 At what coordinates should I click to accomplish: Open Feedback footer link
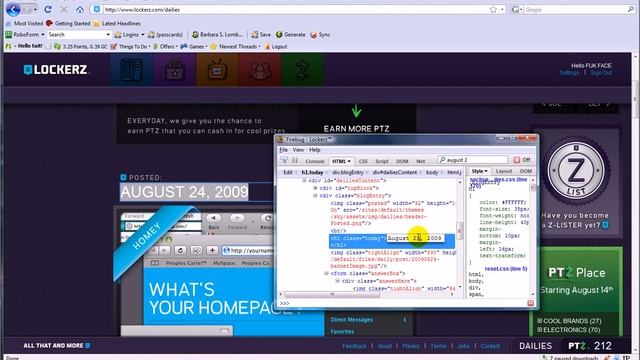click(354, 346)
